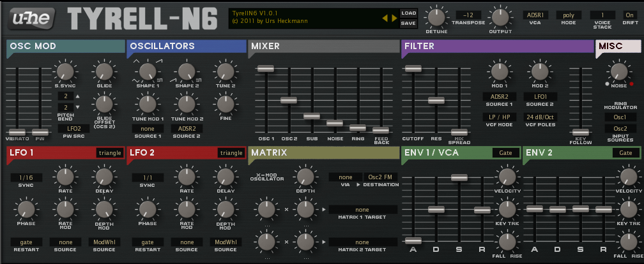Image resolution: width=644 pixels, height=264 pixels.
Task: Open filter SOURCE 2 dropdown showing LFO1
Action: pos(540,97)
